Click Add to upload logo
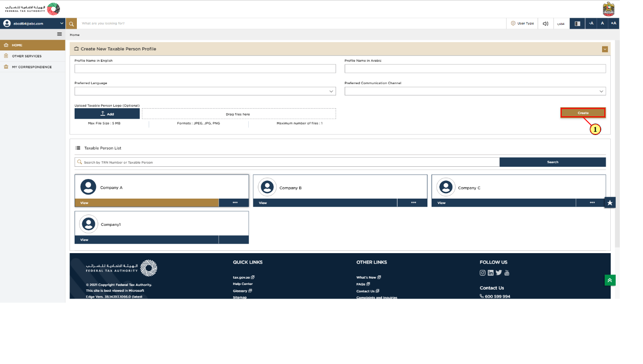The width and height of the screenshot is (643, 364). 107,114
